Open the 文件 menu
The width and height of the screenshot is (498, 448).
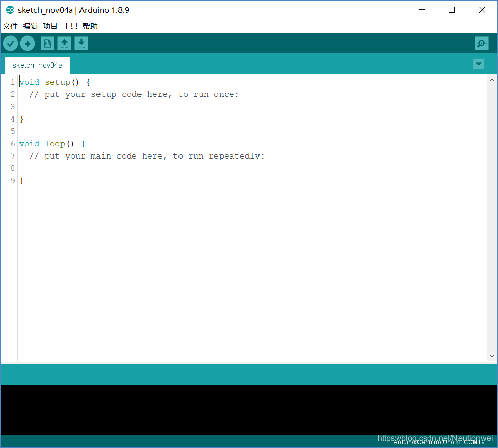pos(10,26)
